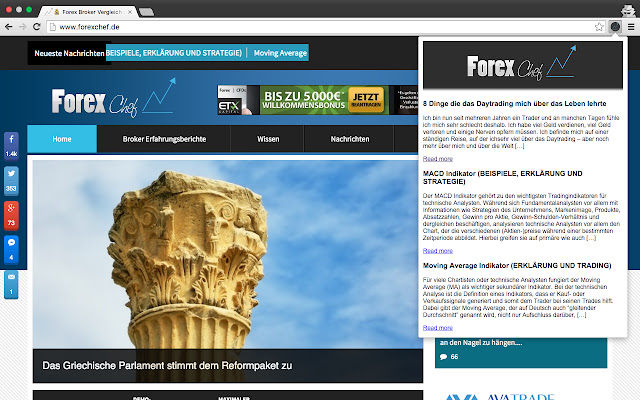Image resolution: width=640 pixels, height=400 pixels.
Task: Click Read more under 8 Dinge article
Action: (x=437, y=159)
